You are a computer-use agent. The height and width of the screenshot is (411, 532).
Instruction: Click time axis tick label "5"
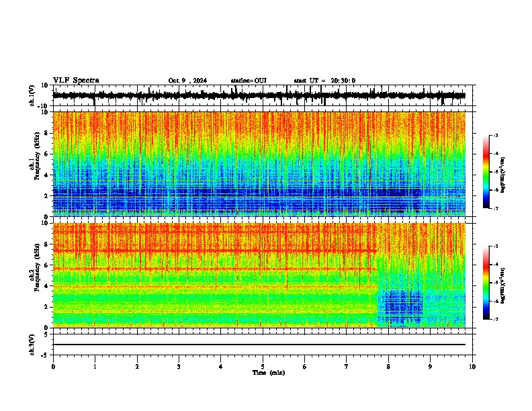click(263, 367)
